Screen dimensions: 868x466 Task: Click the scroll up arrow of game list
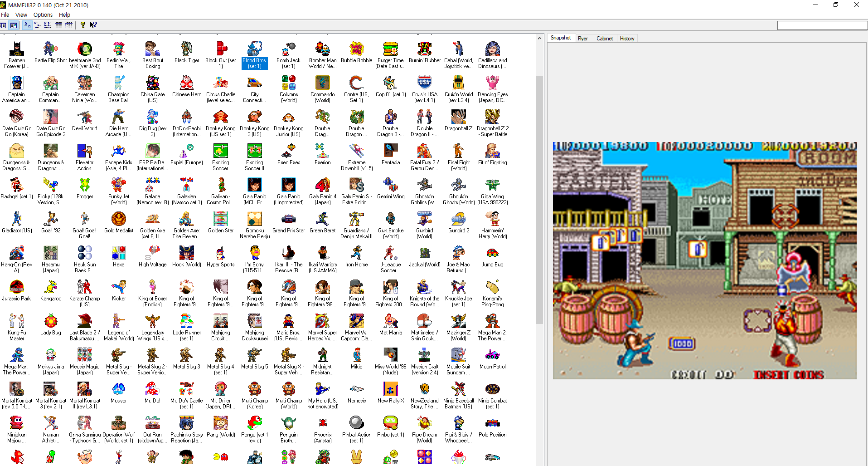point(539,38)
